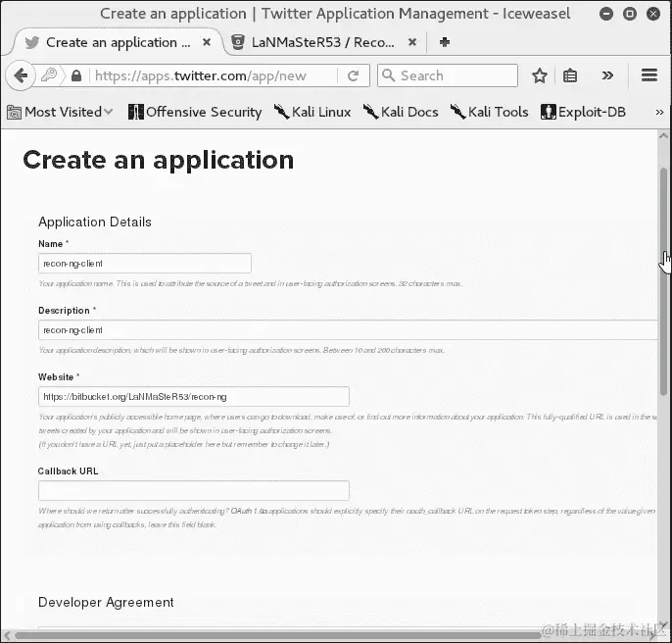Viewport: 672px width, 643px height.
Task: Open a new tab with the plus icon
Action: [x=445, y=42]
